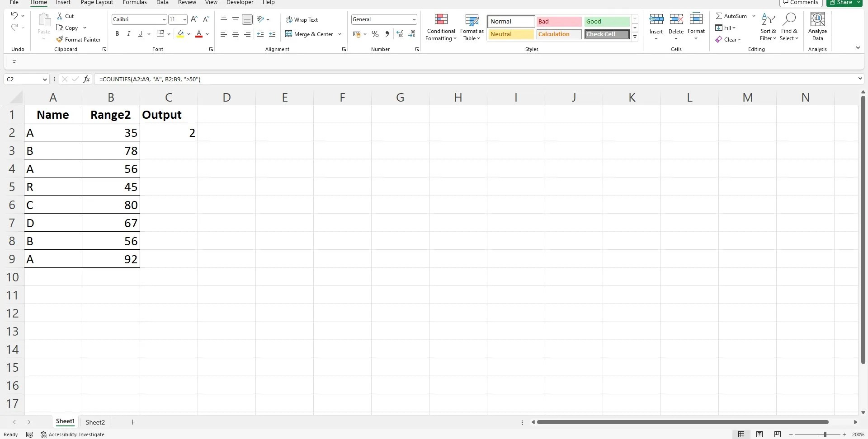Toggle bold formatting
The height and width of the screenshot is (439, 868).
click(x=117, y=33)
